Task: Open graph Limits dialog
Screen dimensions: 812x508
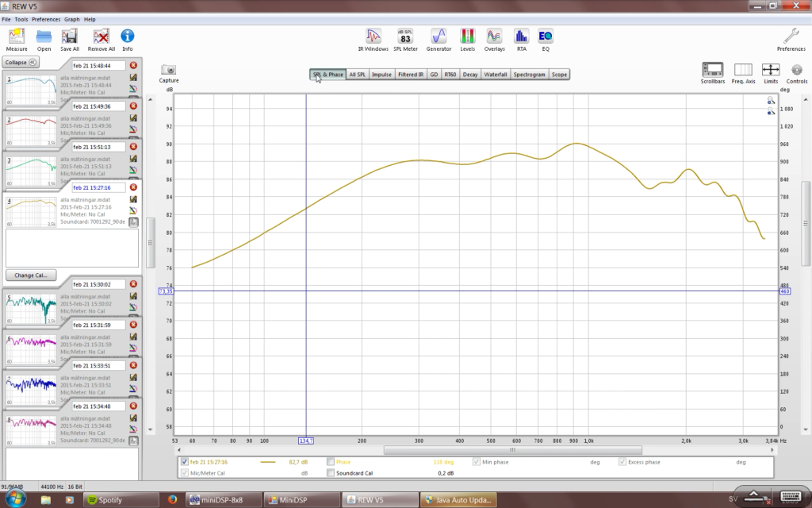Action: coord(771,72)
